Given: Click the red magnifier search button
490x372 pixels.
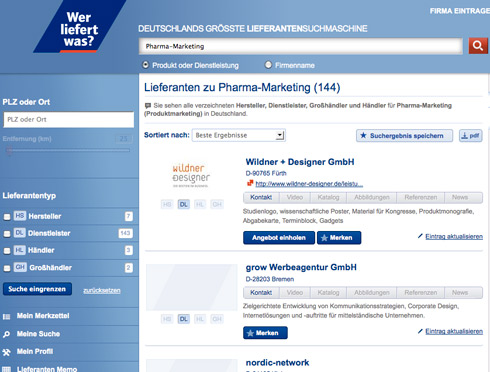Looking at the screenshot, I should point(478,46).
